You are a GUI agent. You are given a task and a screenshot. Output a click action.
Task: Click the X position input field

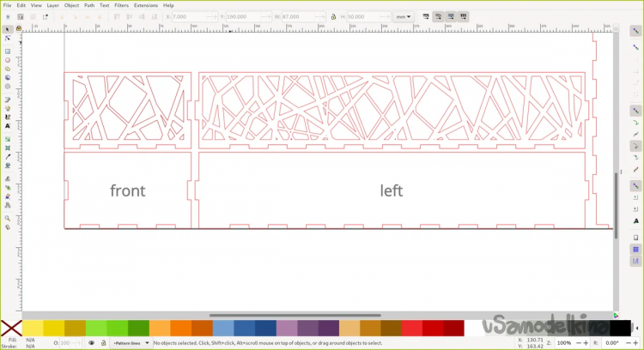(185, 16)
